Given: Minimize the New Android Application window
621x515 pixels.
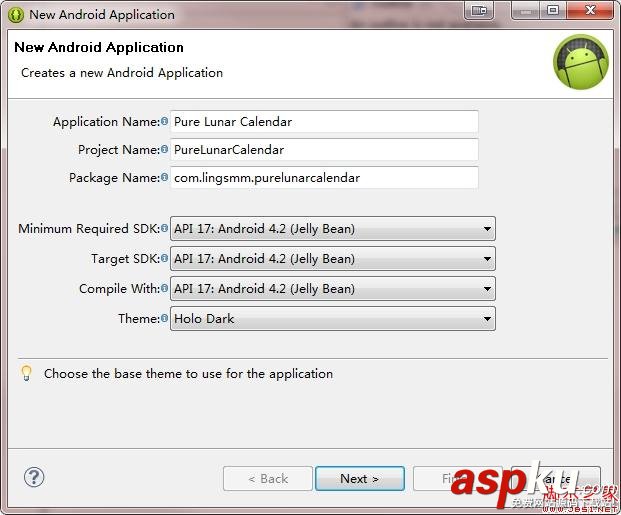Looking at the screenshot, I should point(526,10).
